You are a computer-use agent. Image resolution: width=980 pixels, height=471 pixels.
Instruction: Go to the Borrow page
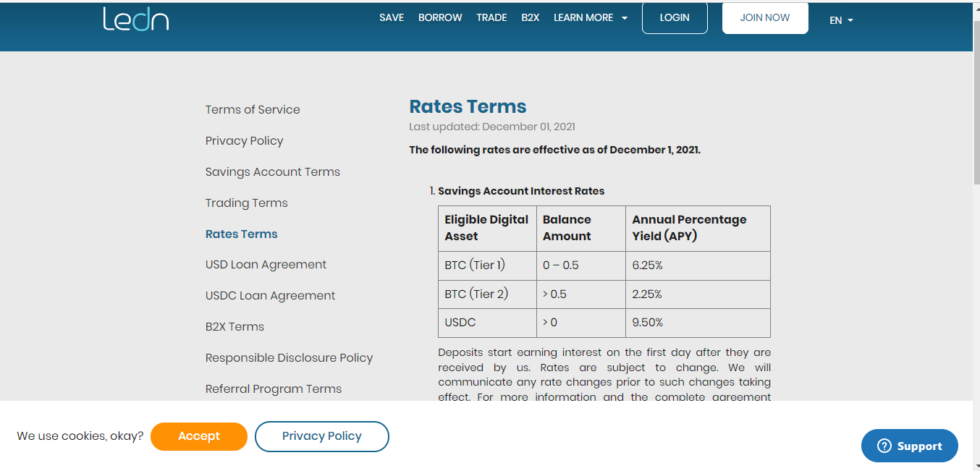click(x=440, y=17)
